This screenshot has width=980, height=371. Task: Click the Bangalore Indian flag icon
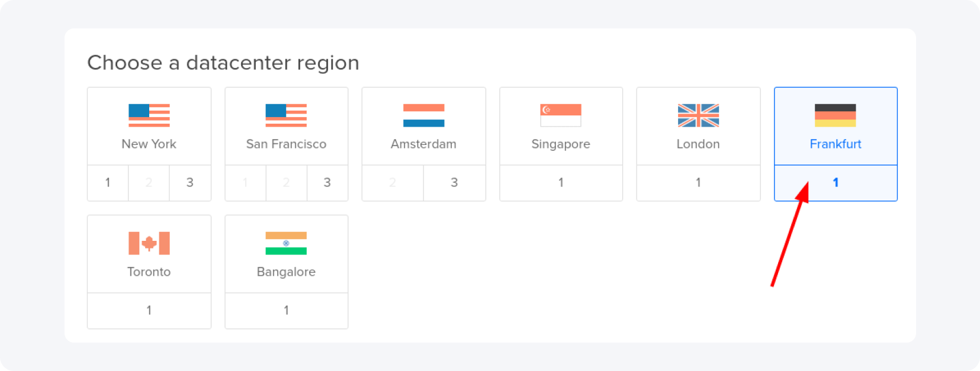pos(286,243)
